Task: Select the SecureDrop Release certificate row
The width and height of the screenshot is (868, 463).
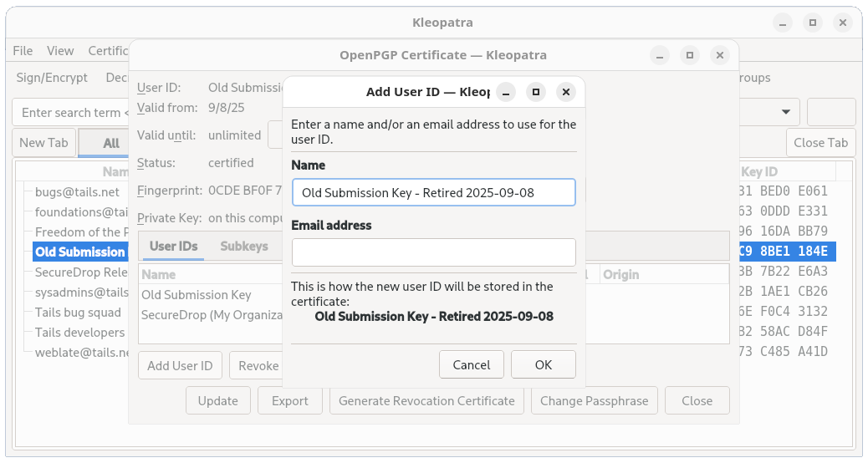Action: (x=81, y=272)
